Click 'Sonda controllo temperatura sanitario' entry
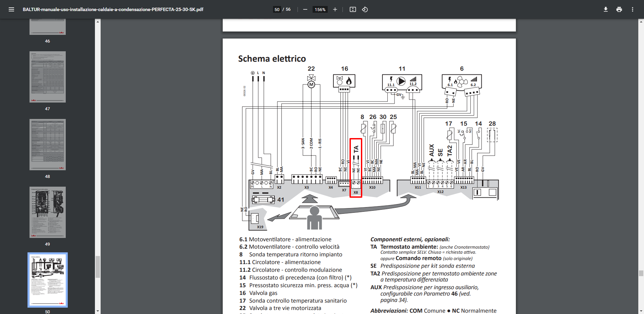644x314 pixels. 298,301
